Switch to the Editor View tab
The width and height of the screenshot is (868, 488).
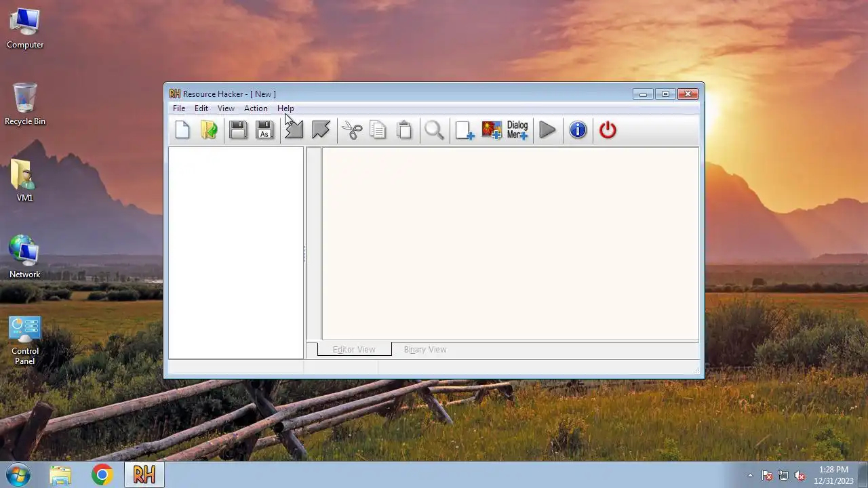(354, 350)
